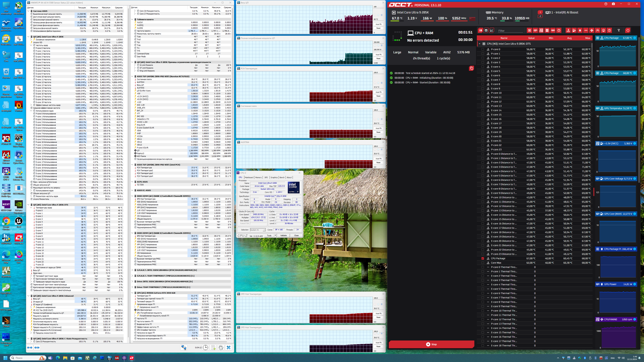644x362 pixels.
Task: Click the fan sensor filter icon in OCCT
Action: 592,30
